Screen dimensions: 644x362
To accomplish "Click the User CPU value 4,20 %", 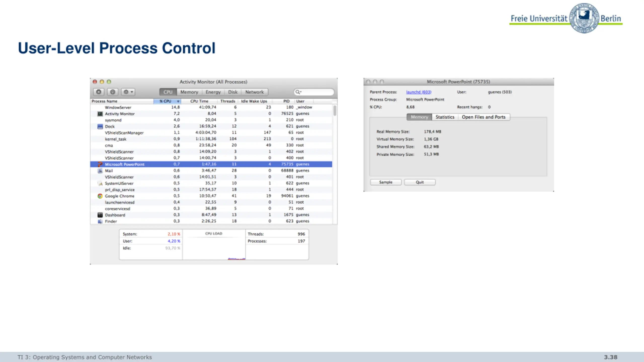I will (174, 241).
